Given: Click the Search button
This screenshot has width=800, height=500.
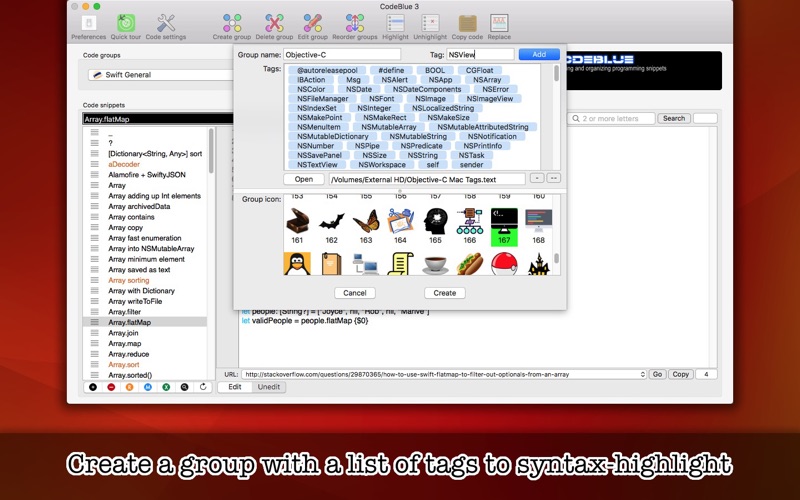Looking at the screenshot, I should click(x=673, y=118).
